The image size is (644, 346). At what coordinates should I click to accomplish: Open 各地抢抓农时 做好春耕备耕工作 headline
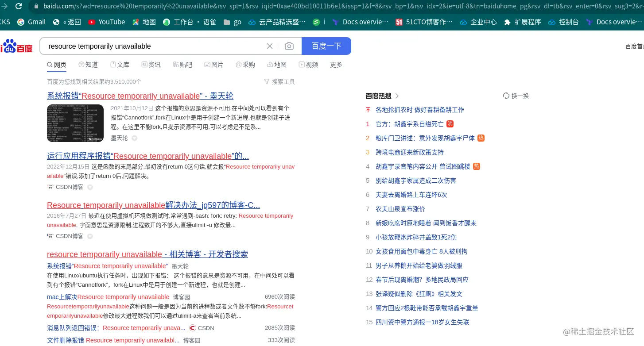coord(420,110)
